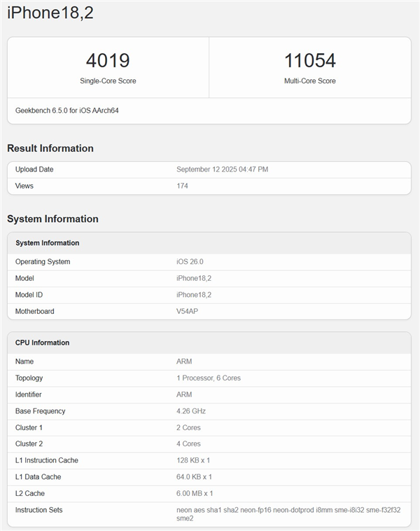Select the iOS 26.0 operating system value
This screenshot has height=531, width=420.
(x=190, y=262)
